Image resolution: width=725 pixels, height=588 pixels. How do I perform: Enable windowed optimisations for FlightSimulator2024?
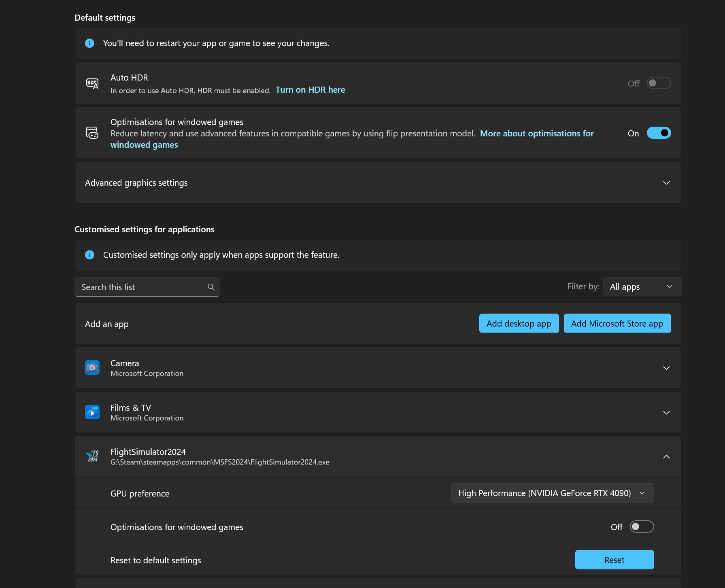[642, 526]
